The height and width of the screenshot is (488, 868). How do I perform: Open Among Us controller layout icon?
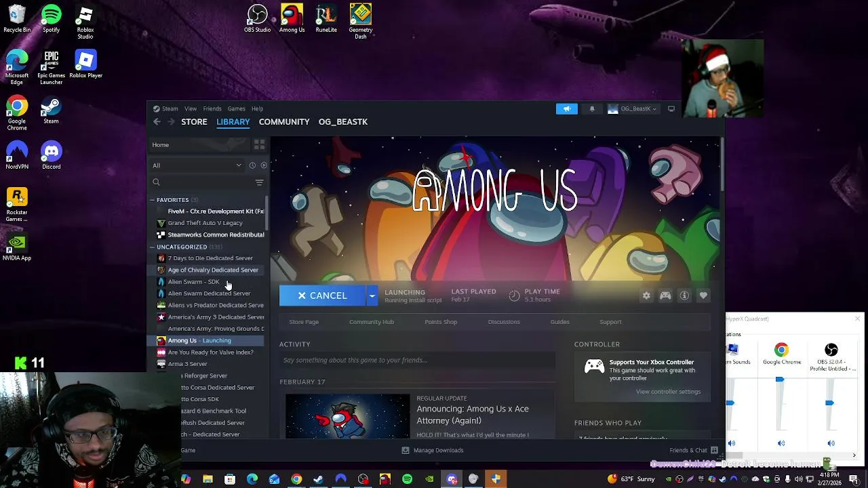coord(665,296)
